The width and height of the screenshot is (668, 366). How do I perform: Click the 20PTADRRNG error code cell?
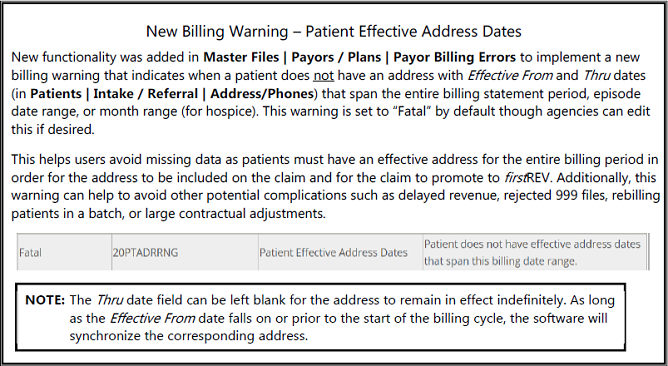pos(185,252)
